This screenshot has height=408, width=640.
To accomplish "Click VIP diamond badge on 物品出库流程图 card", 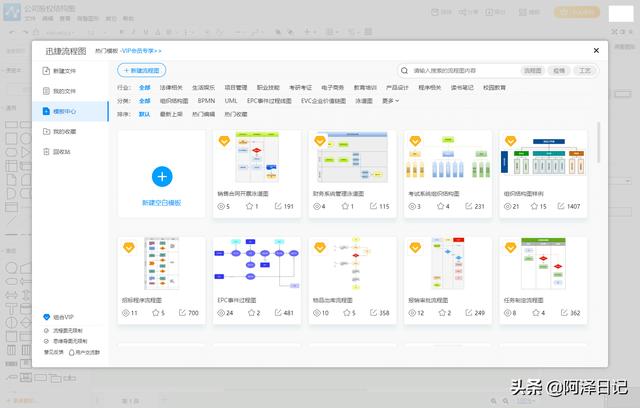I will [x=320, y=247].
